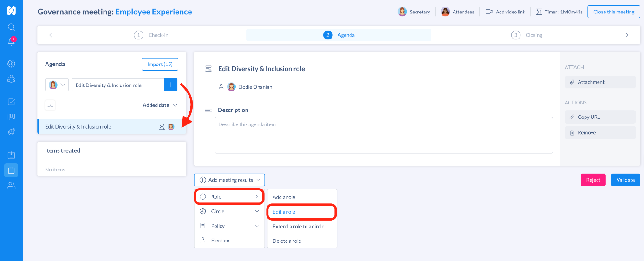Click the hourglass on agenda item row
Screen dimensions: 644x261
pos(162,126)
